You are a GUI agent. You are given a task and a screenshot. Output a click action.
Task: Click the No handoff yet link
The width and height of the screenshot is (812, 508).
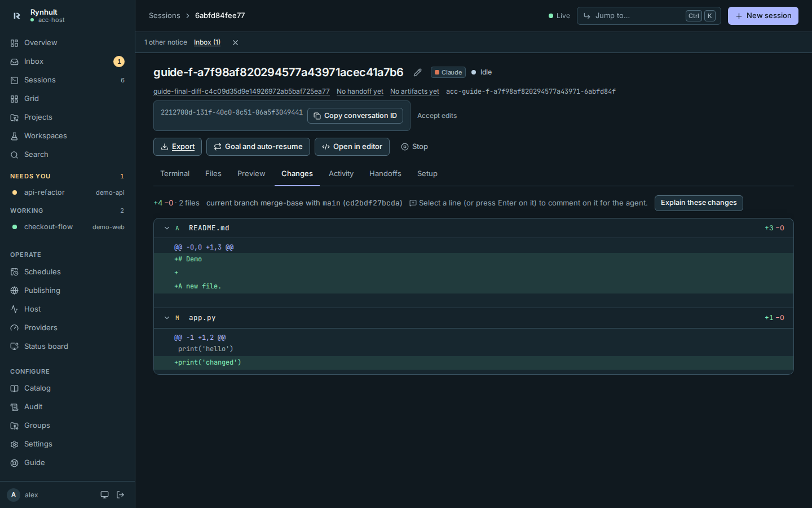pos(360,91)
